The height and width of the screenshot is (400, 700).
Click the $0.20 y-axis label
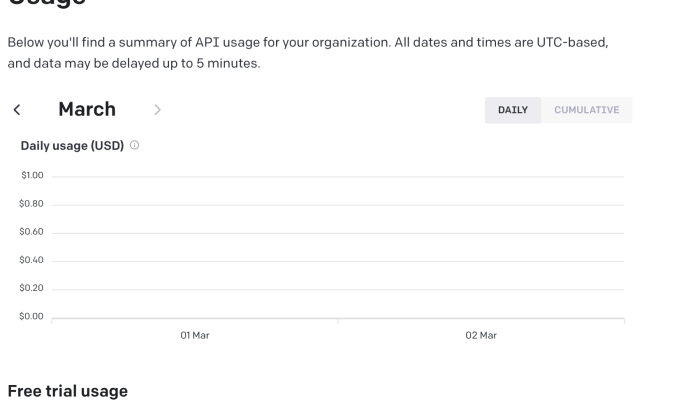(31, 288)
